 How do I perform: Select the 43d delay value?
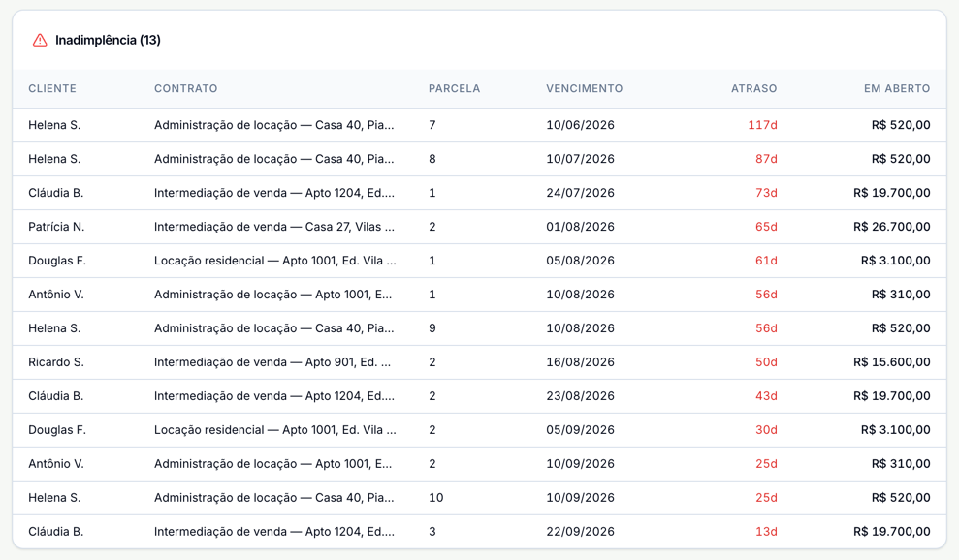point(766,396)
